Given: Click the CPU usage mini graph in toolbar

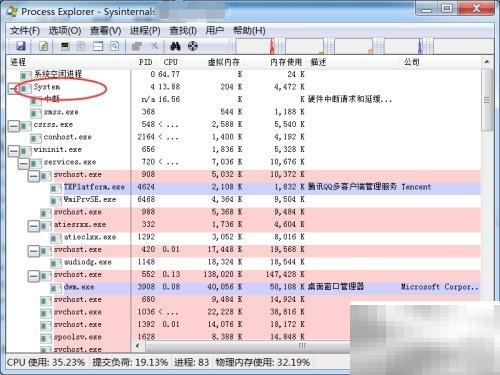Looking at the screenshot, I should click(256, 46).
